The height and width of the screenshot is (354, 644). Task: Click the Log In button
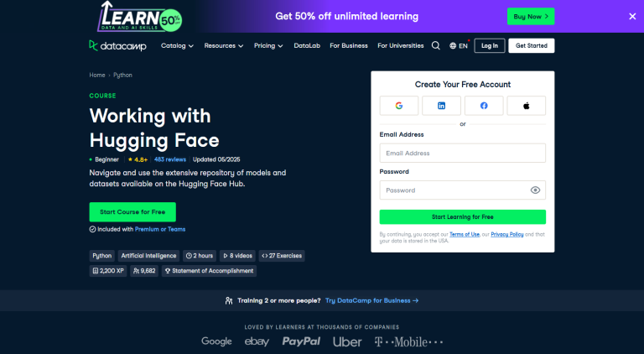pos(490,45)
